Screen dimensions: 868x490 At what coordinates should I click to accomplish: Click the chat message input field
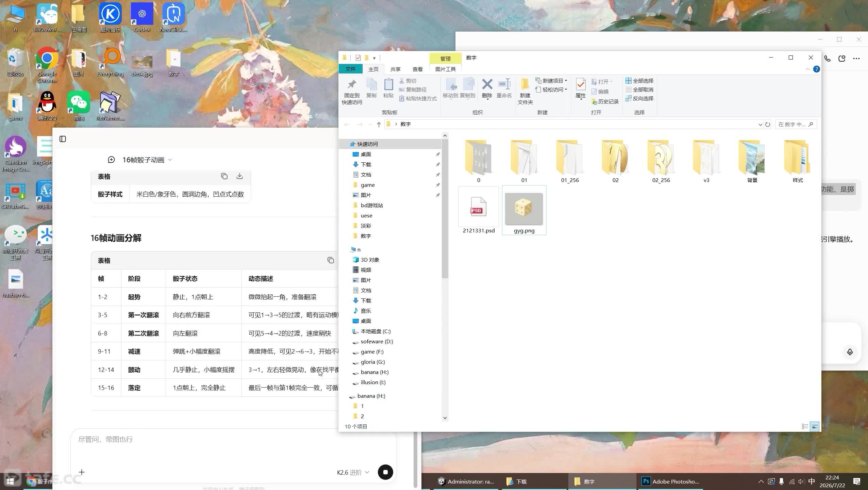point(234,439)
